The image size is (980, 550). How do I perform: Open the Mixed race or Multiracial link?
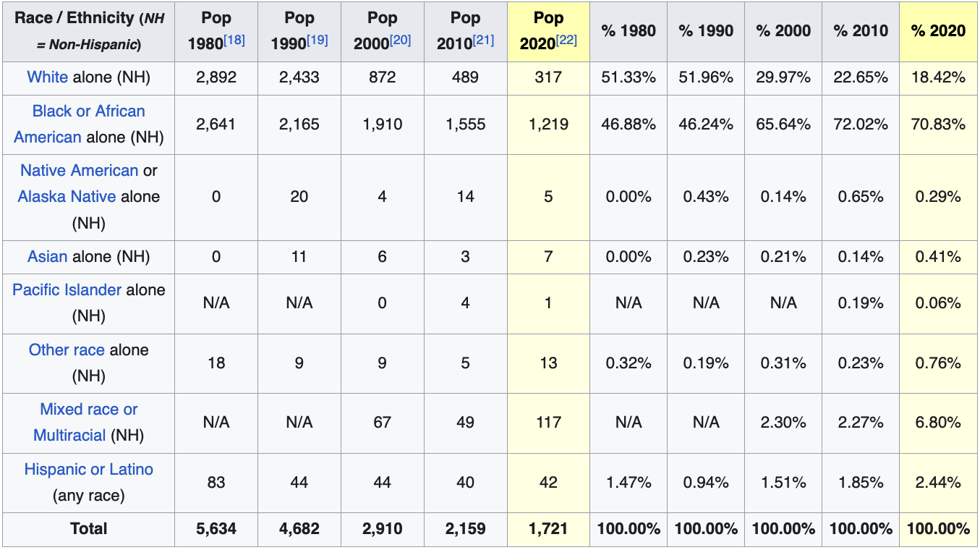(88, 410)
